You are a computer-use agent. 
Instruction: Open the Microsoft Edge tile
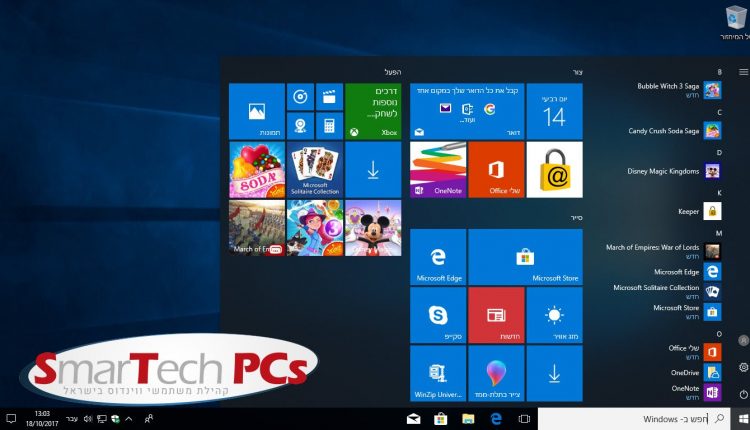[438, 257]
